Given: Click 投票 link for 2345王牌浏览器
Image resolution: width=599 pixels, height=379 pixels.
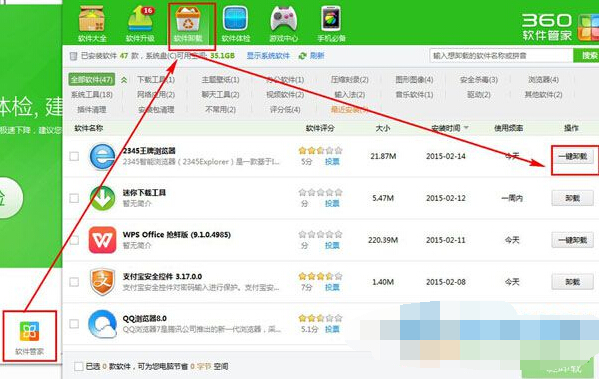Looking at the screenshot, I should [x=332, y=162].
